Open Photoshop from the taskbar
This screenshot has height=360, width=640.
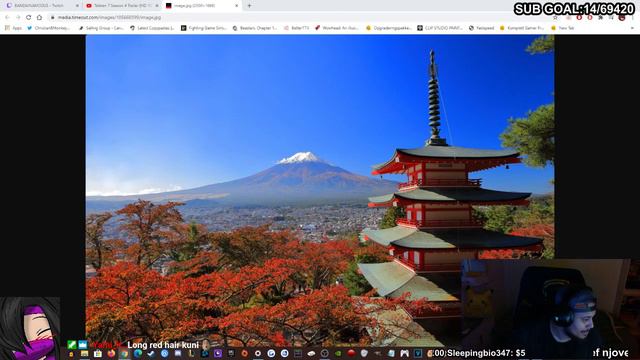(x=204, y=353)
